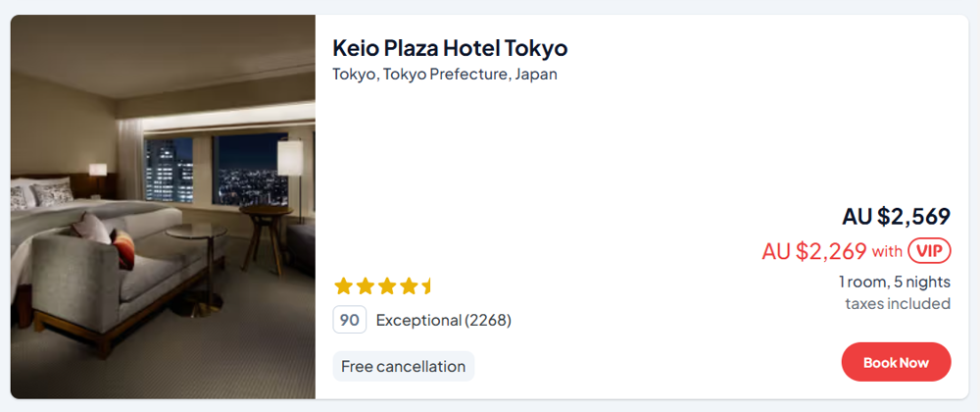Click the second gold rating star
The height and width of the screenshot is (412, 980).
[x=365, y=286]
